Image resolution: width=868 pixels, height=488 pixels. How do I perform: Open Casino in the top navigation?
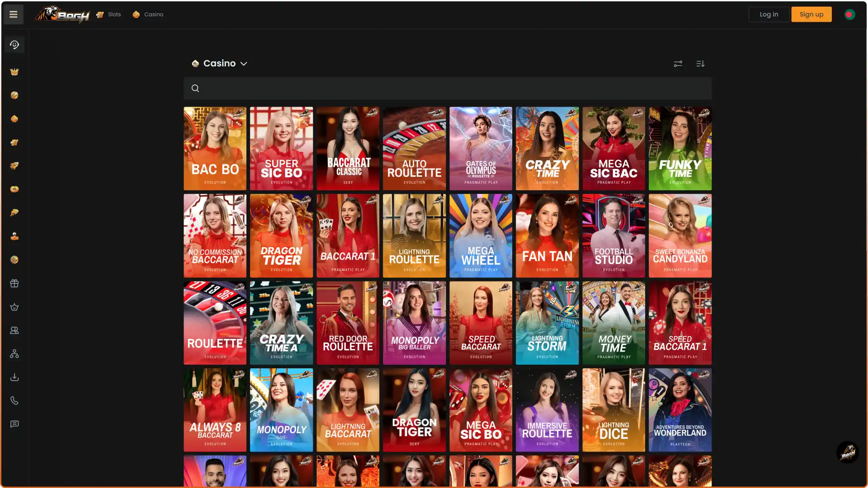148,14
